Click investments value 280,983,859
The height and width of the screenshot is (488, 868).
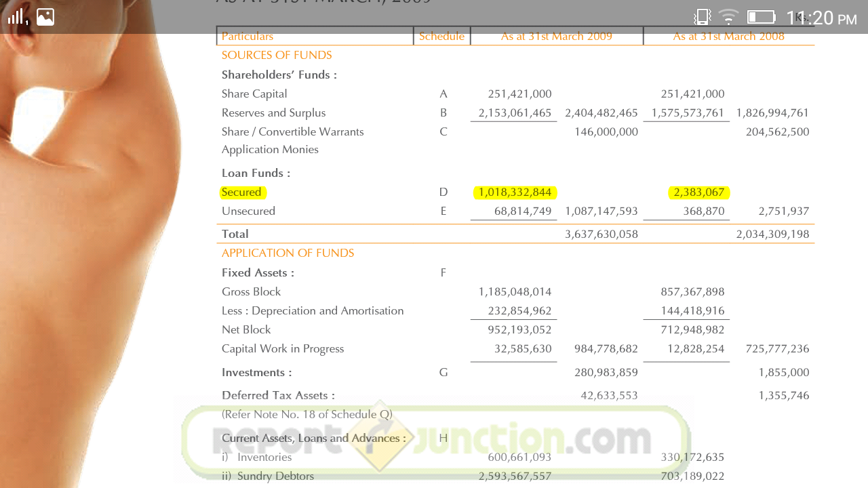coord(606,372)
